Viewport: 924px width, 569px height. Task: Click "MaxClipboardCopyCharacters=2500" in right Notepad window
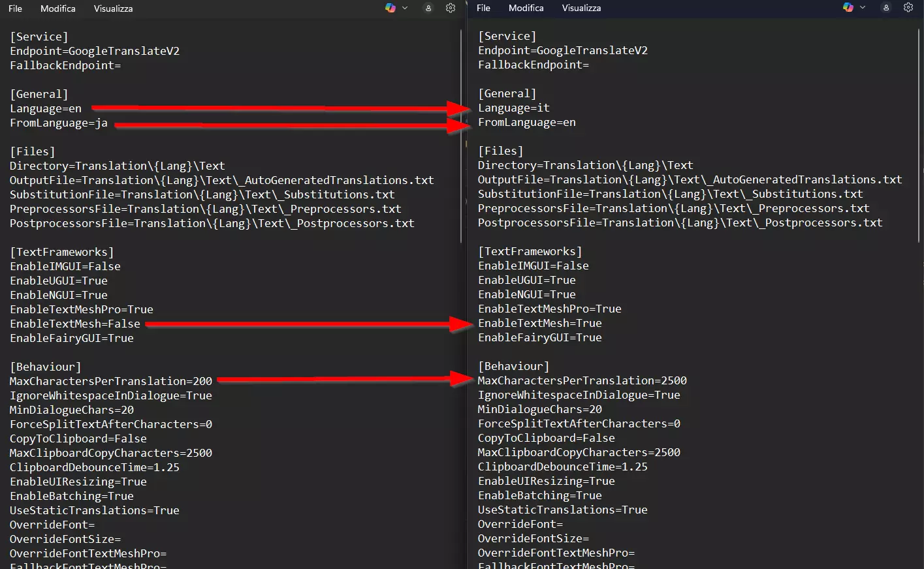(x=579, y=452)
